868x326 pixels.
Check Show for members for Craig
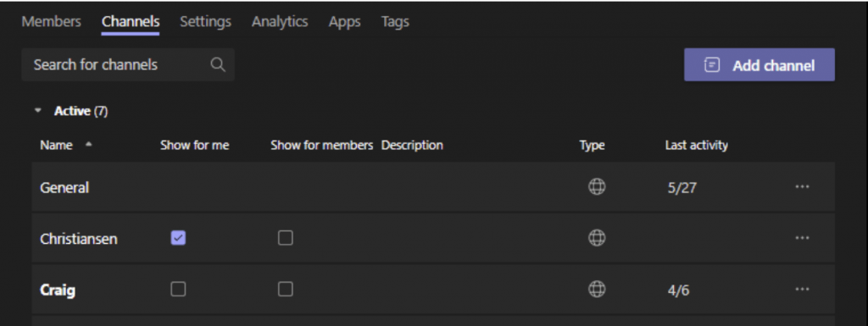pyautogui.click(x=285, y=289)
